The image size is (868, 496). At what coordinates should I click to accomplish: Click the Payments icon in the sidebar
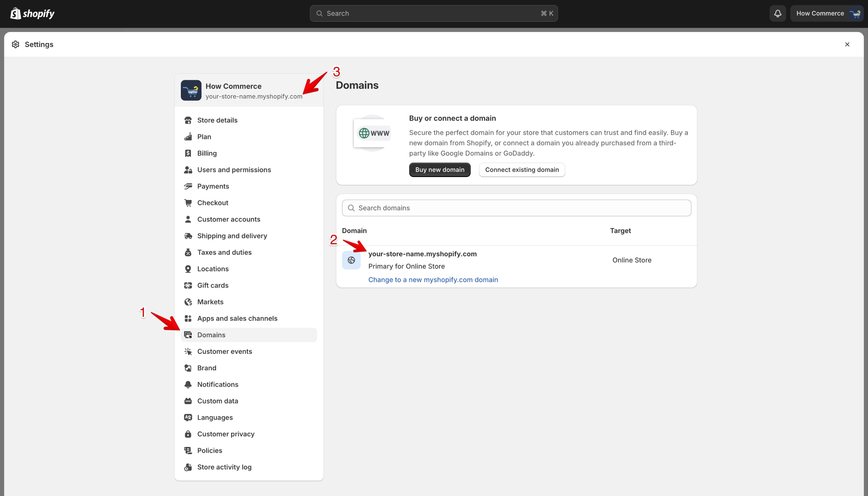pyautogui.click(x=188, y=186)
